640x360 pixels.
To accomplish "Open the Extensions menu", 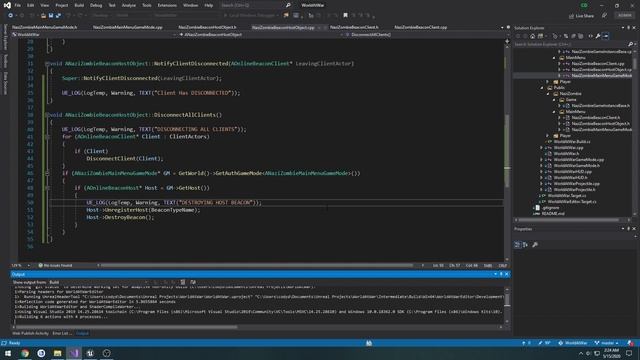I will click(x=167, y=5).
